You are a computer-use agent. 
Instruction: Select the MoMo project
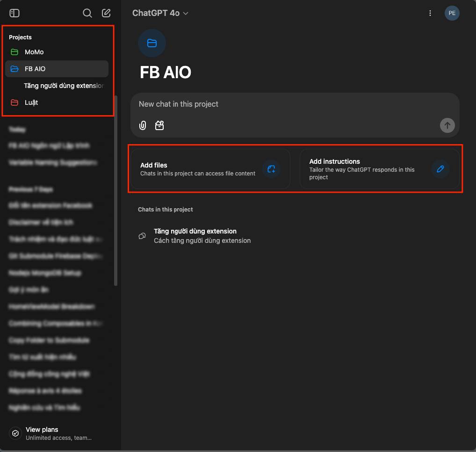pyautogui.click(x=57, y=52)
